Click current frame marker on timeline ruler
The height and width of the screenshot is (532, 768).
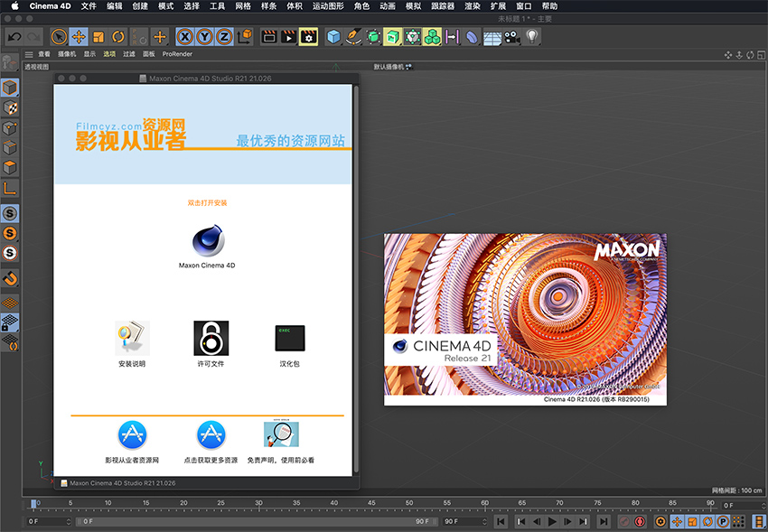tap(33, 504)
